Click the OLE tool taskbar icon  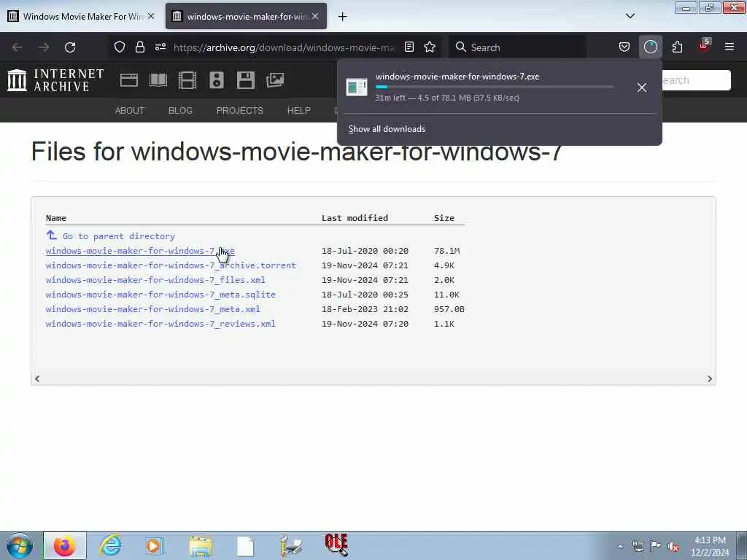336,545
